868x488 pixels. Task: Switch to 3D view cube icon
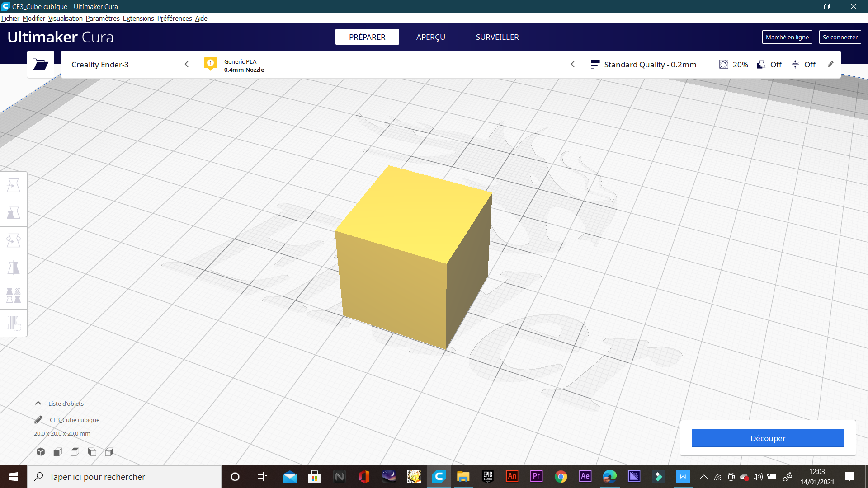(x=41, y=451)
